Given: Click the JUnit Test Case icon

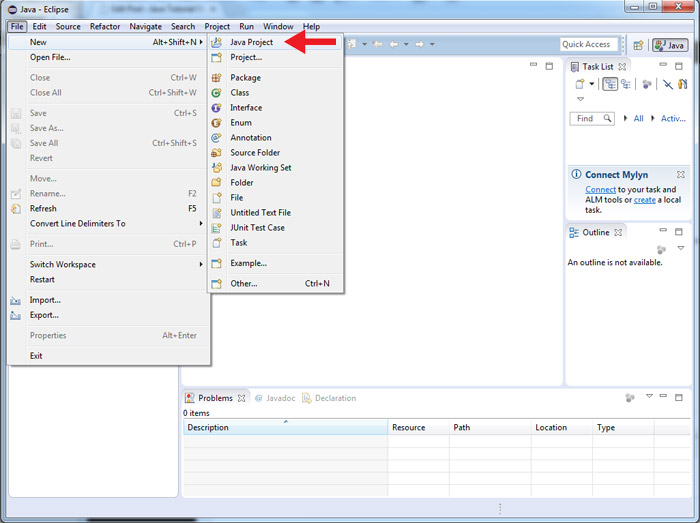Looking at the screenshot, I should (x=217, y=228).
